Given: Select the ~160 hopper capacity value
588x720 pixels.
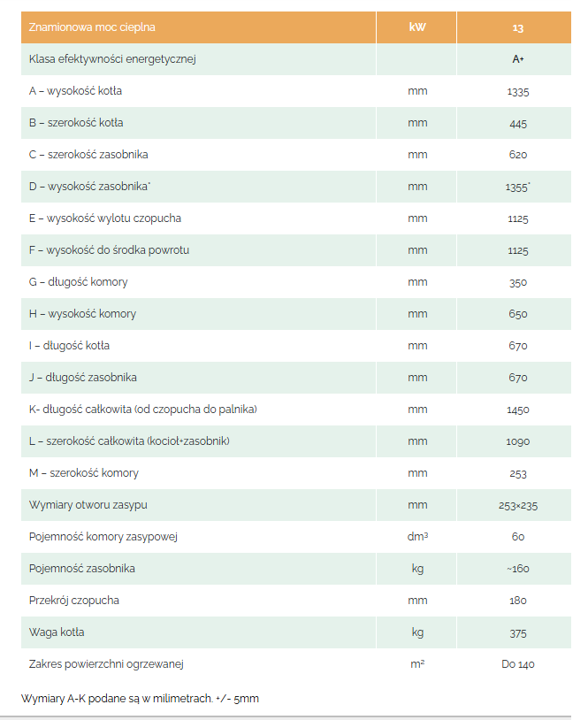Looking at the screenshot, I should pos(518,569).
